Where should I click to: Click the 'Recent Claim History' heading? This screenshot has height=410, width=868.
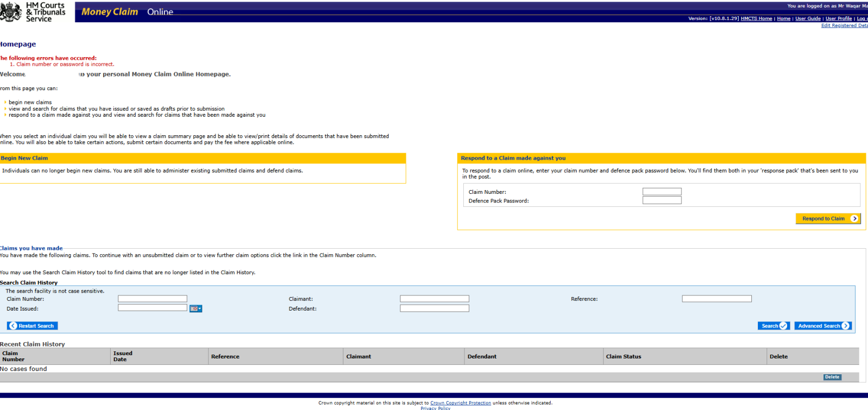tap(33, 344)
